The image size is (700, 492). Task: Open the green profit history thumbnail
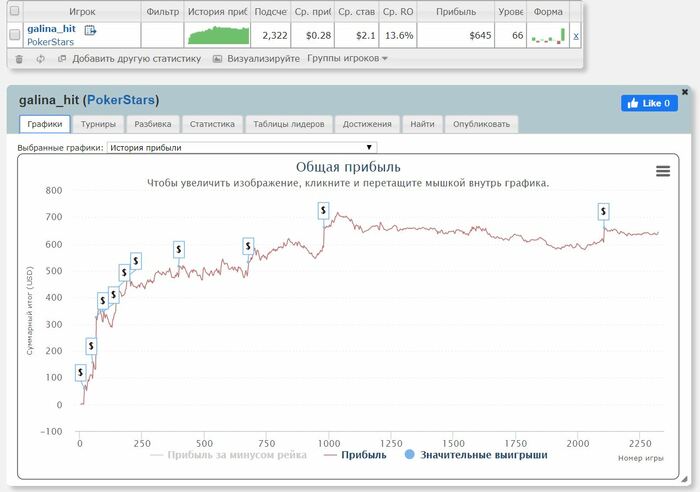tap(218, 35)
